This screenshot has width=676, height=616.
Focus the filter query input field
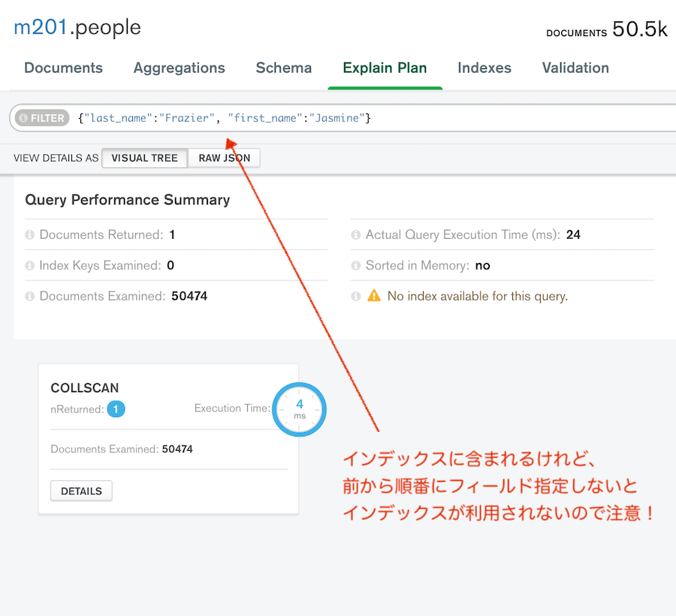[371, 118]
